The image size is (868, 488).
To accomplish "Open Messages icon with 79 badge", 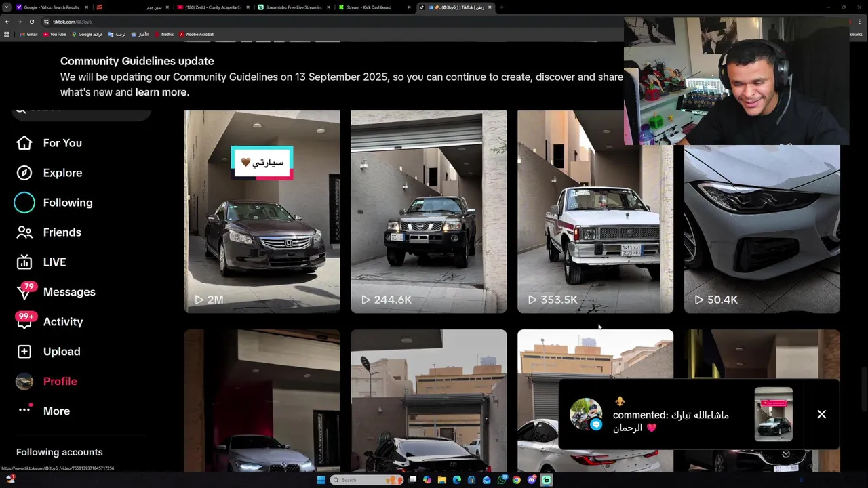I will tap(25, 291).
